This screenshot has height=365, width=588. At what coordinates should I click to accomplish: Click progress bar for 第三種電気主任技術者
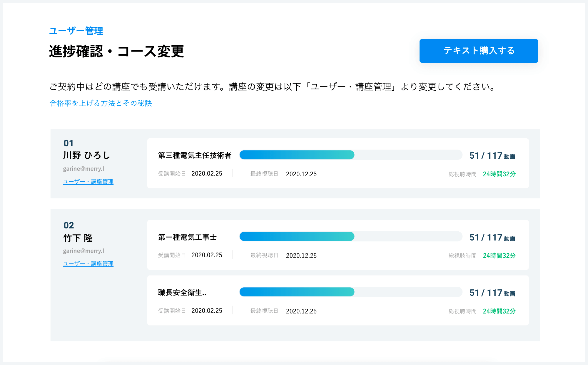click(x=351, y=155)
